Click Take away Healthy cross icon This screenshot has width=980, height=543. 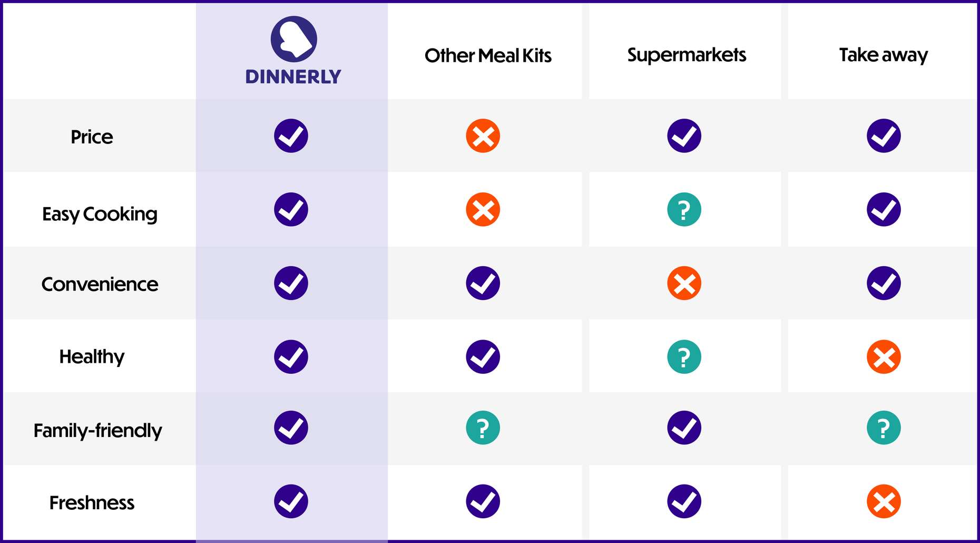[x=884, y=357]
